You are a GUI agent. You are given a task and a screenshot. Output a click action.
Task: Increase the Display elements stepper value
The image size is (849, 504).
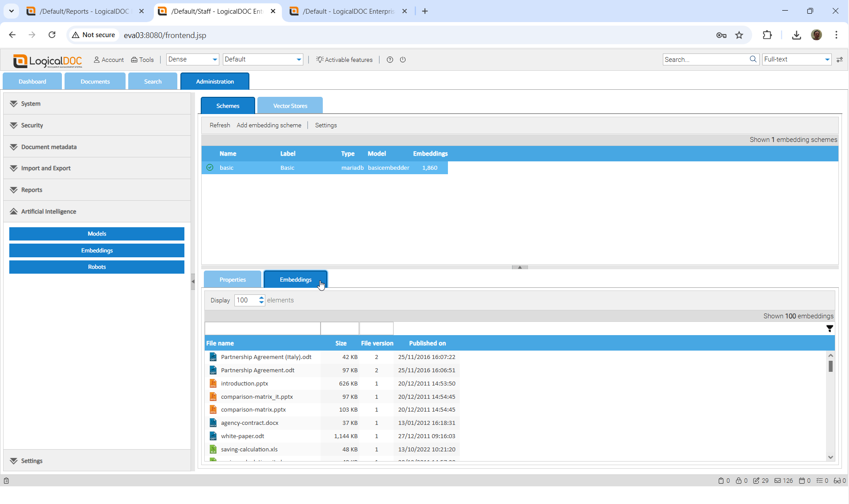tap(261, 298)
